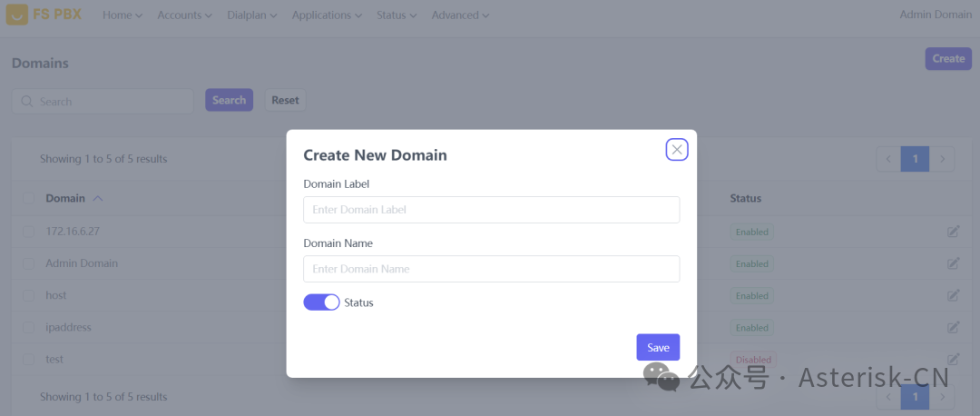Check the 172.16.6.27 row checkbox

[x=28, y=232]
